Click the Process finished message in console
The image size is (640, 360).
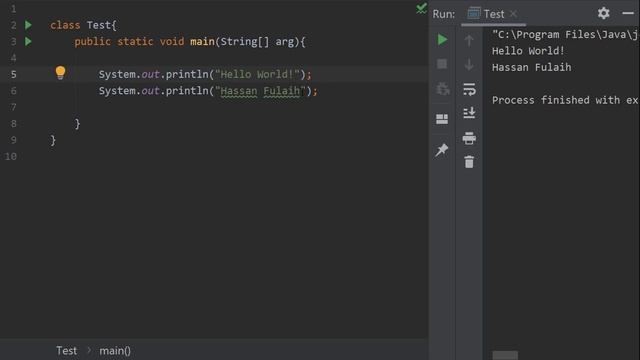click(x=565, y=100)
